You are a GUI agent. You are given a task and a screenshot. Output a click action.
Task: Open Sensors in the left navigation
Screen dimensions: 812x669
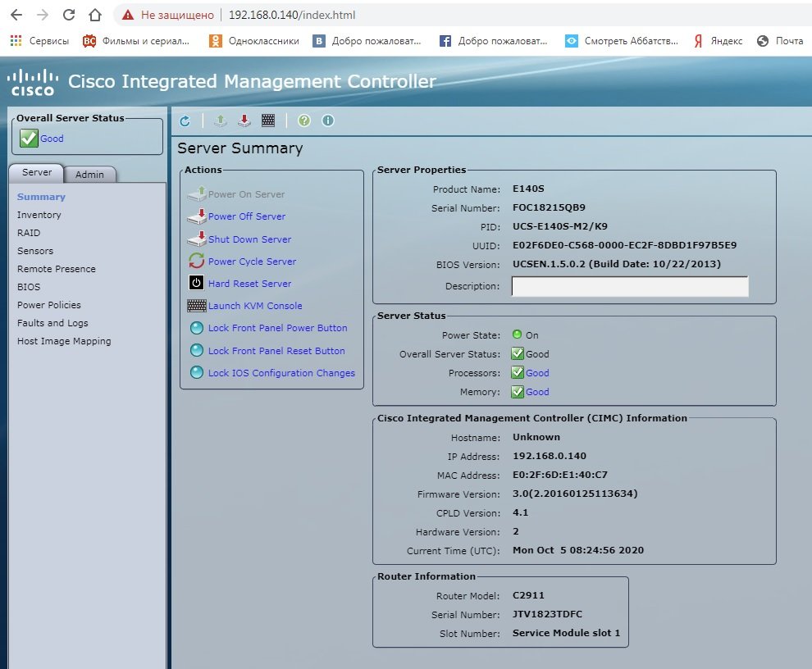click(35, 251)
